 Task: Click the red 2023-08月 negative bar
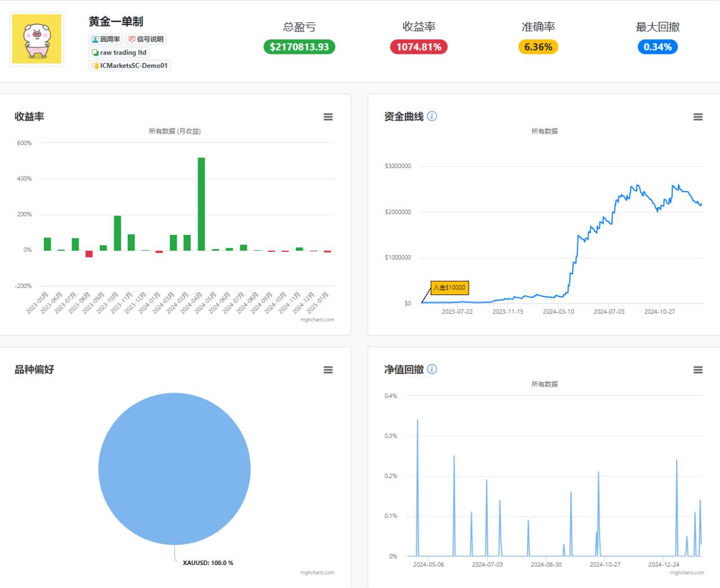pyautogui.click(x=89, y=254)
